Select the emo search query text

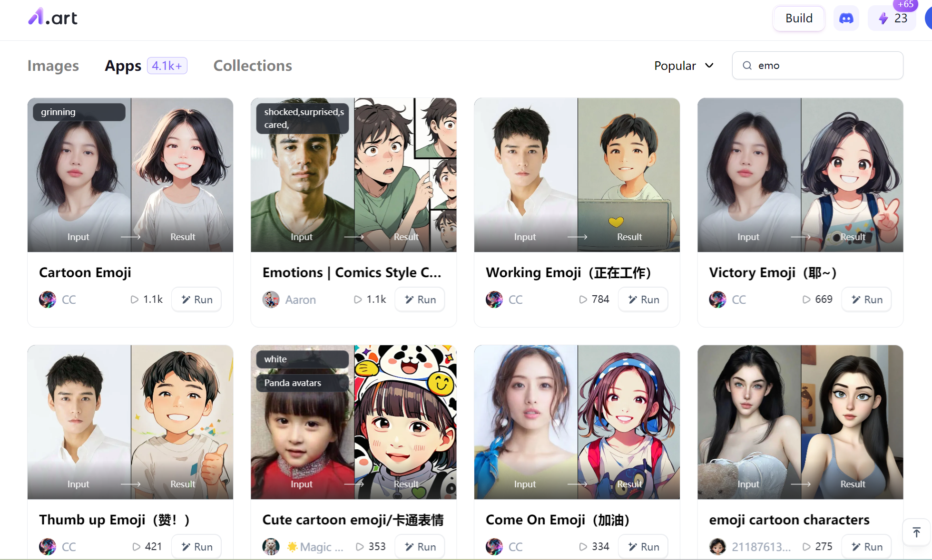tap(769, 65)
